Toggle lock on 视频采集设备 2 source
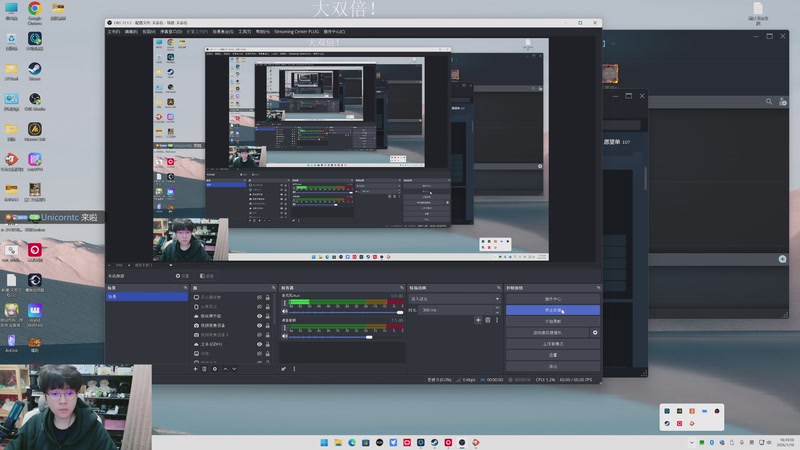Viewport: 800px width, 450px height. pyautogui.click(x=267, y=335)
